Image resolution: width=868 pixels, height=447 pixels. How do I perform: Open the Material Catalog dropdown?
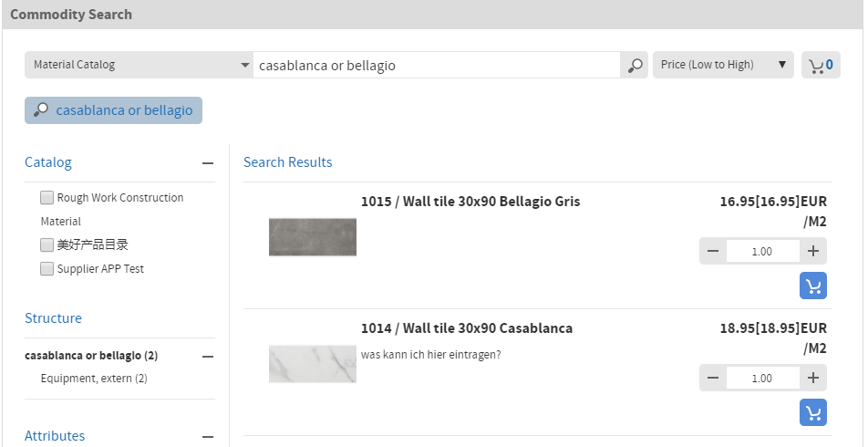point(139,66)
